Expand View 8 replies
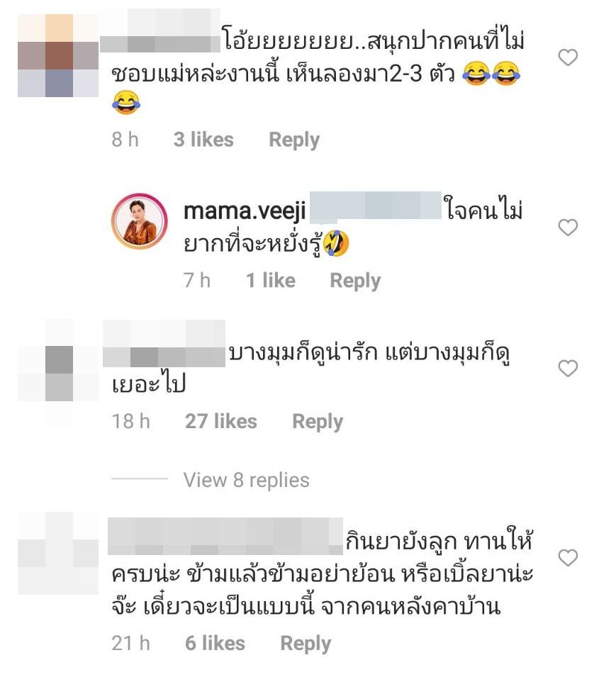Image resolution: width=616 pixels, height=677 pixels. coord(246,480)
